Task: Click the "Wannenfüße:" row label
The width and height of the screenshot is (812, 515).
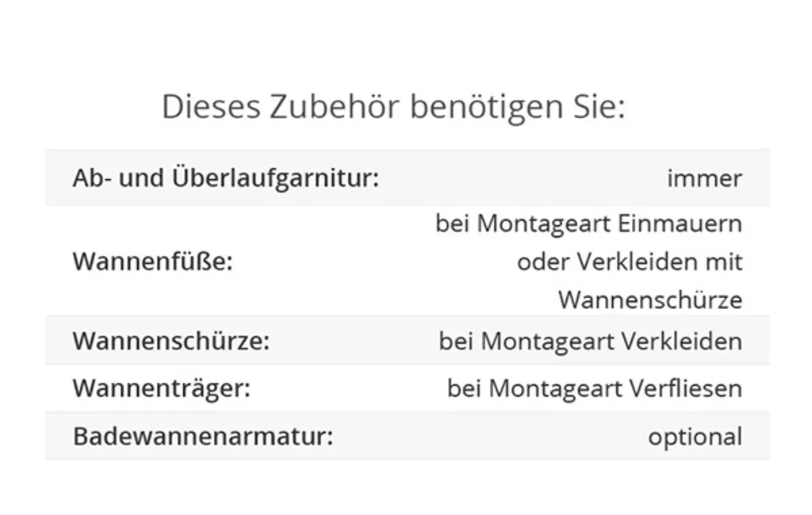Action: coord(152,261)
